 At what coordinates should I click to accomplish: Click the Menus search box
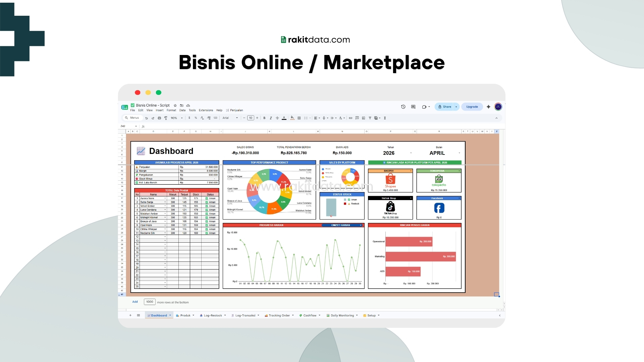(132, 118)
